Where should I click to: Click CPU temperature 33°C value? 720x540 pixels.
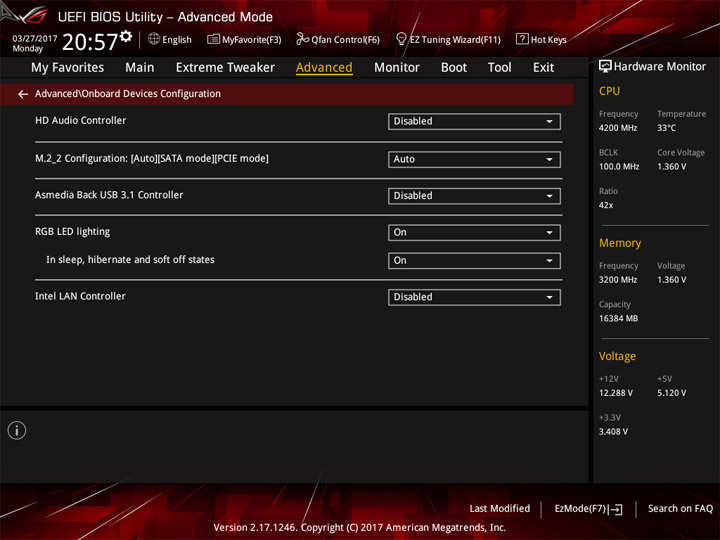pos(666,128)
